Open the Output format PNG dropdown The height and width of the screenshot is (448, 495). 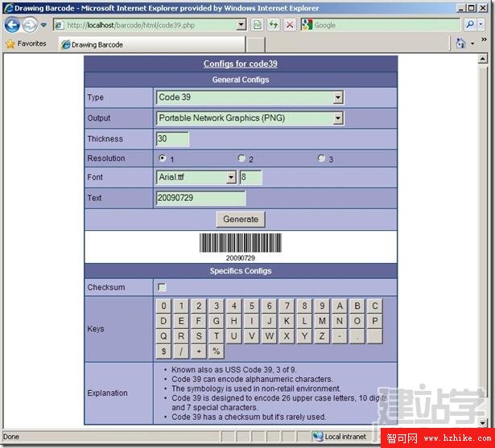(250, 118)
